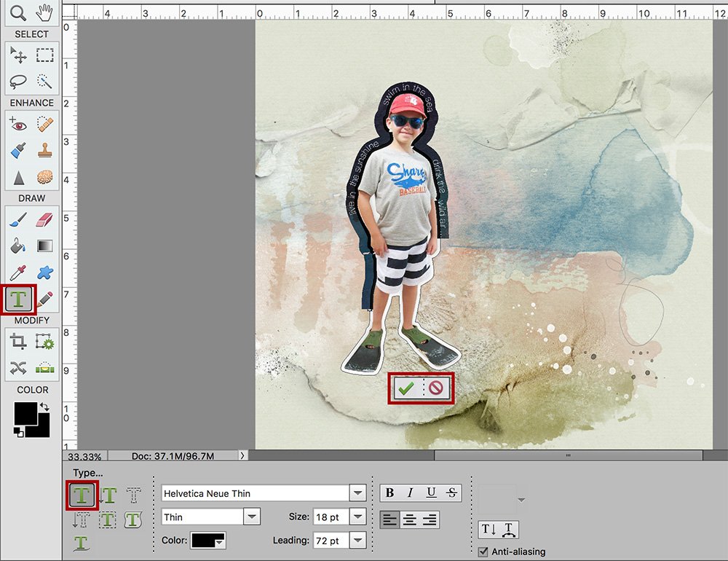
Task: Toggle strikethrough text formatting
Action: pyautogui.click(x=452, y=493)
